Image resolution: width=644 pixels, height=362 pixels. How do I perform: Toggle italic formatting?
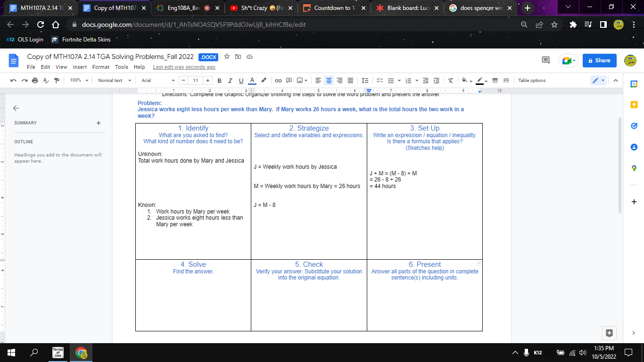230,80
